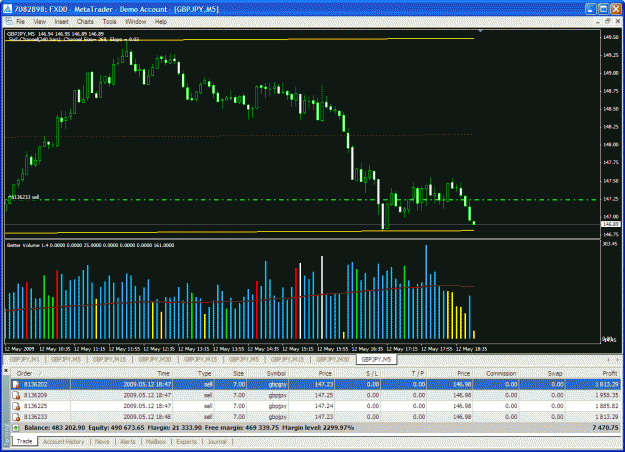This screenshot has height=452, width=625.
Task: Open the Insert menu
Action: tap(61, 22)
